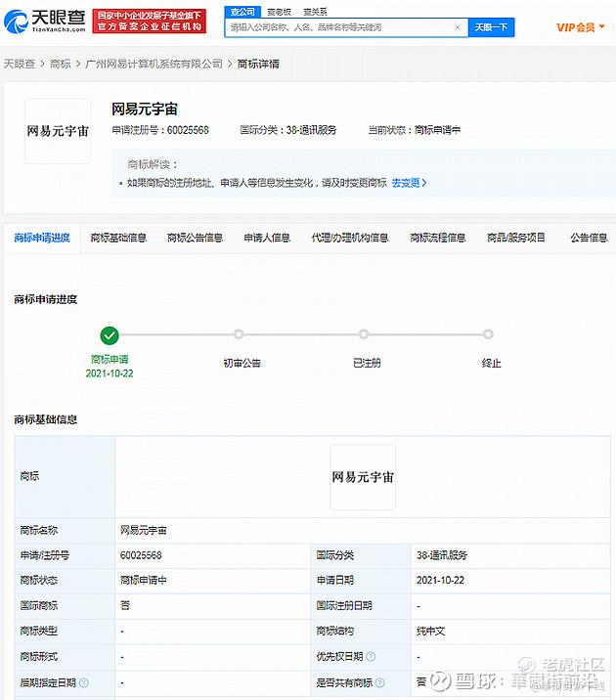
Task: Select the 查关系 search tab
Action: [315, 12]
